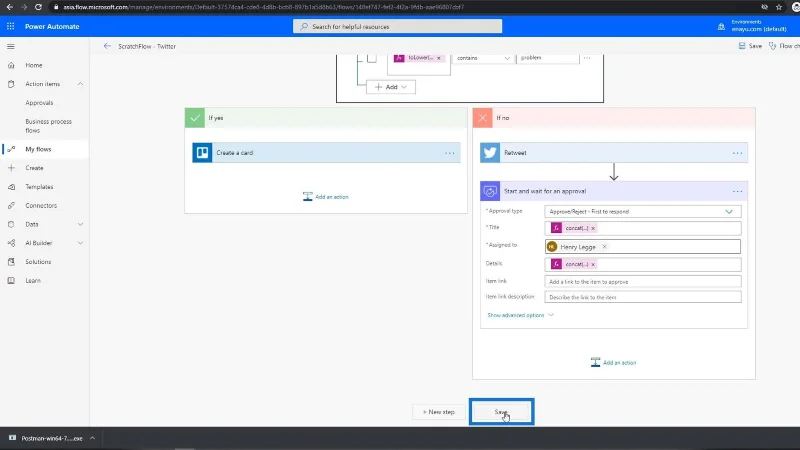Screen dimensions: 800x450
Task: Click the If no red X icon
Action: click(482, 118)
